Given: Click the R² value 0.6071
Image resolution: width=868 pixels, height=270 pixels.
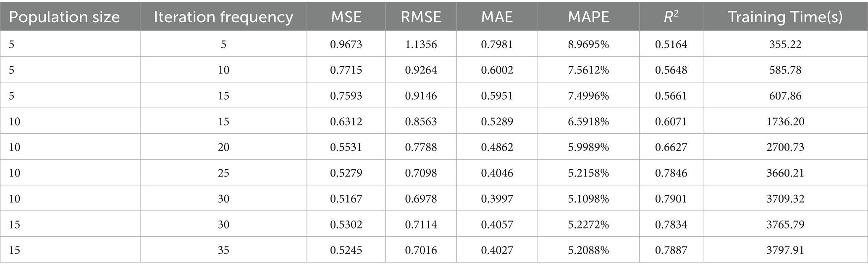Looking at the screenshot, I should pos(671,121).
